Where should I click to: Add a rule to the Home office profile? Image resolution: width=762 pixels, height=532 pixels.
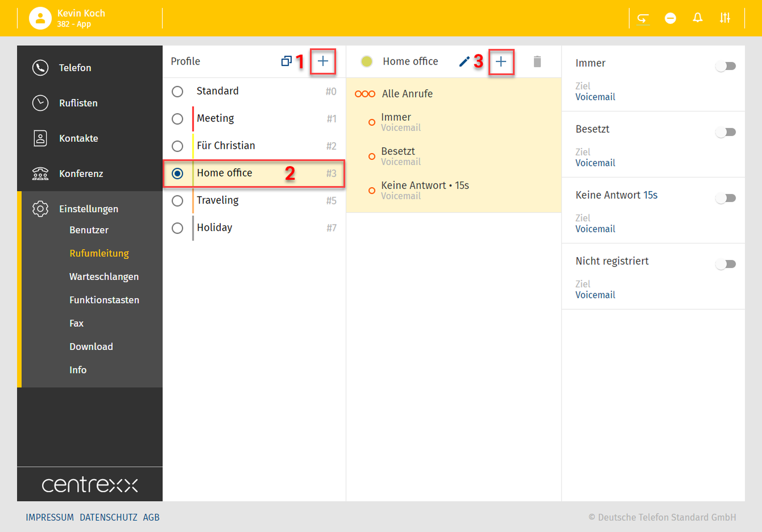[x=501, y=61]
